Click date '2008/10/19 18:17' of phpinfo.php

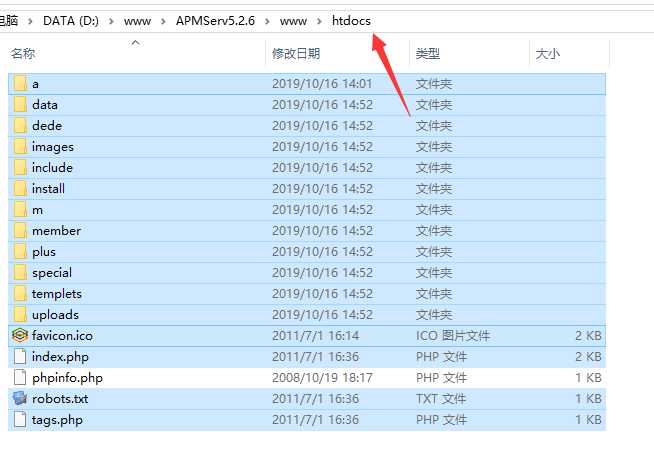tap(322, 378)
